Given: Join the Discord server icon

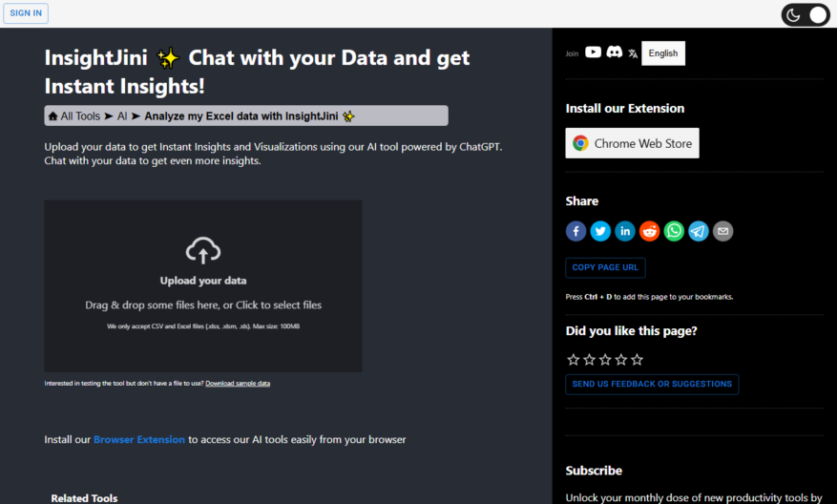Looking at the screenshot, I should click(615, 52).
